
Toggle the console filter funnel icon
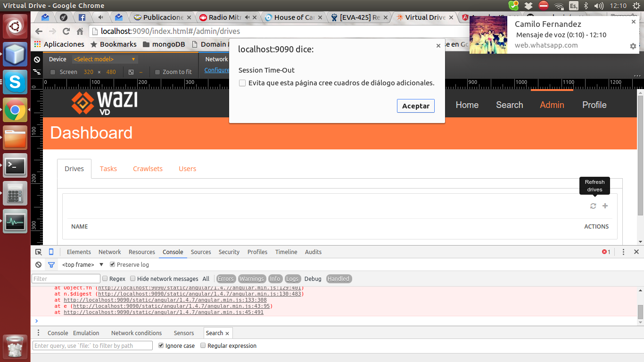51,265
